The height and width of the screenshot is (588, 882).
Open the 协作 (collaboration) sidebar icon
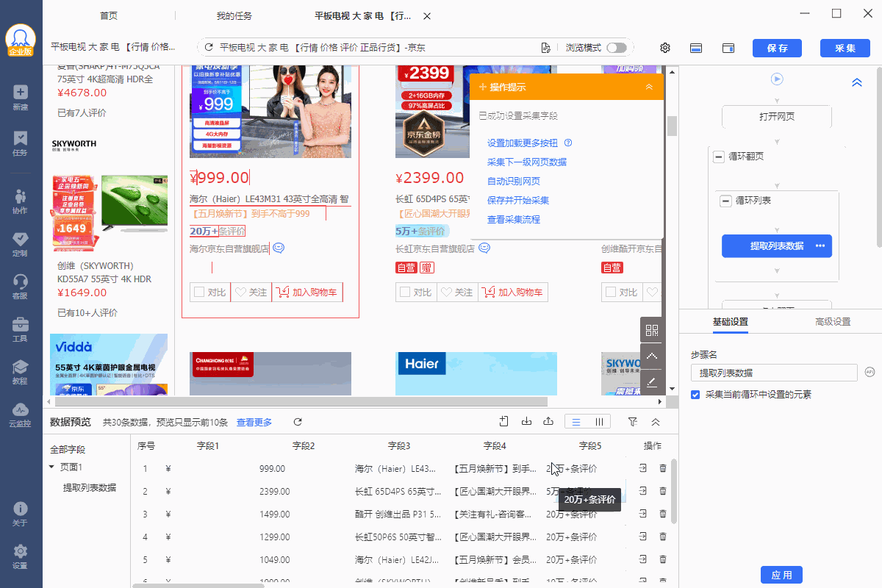click(21, 201)
